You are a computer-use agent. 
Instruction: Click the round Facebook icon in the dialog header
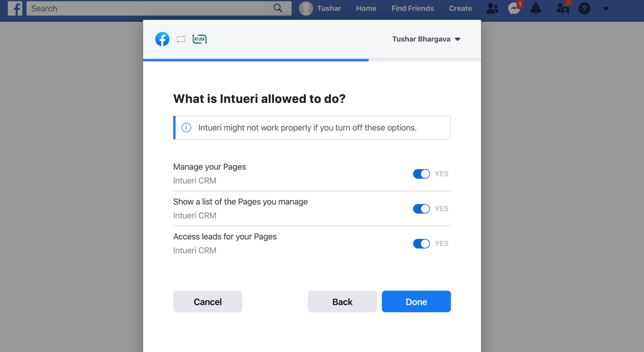pos(162,39)
